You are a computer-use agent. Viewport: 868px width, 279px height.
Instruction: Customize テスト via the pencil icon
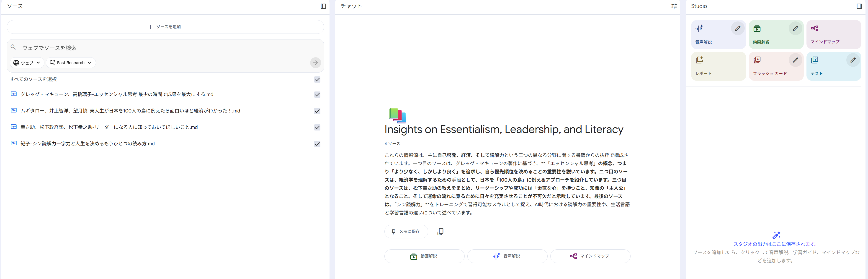click(853, 60)
